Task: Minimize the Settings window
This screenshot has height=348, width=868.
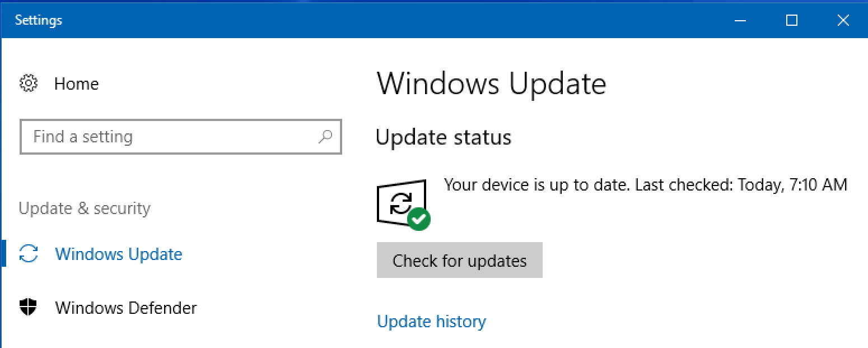Action: coord(740,21)
